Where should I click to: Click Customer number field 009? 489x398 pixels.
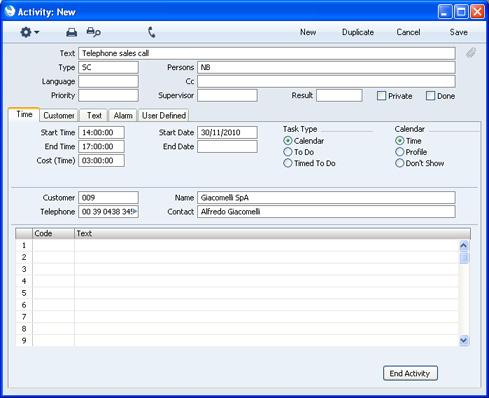pos(108,198)
